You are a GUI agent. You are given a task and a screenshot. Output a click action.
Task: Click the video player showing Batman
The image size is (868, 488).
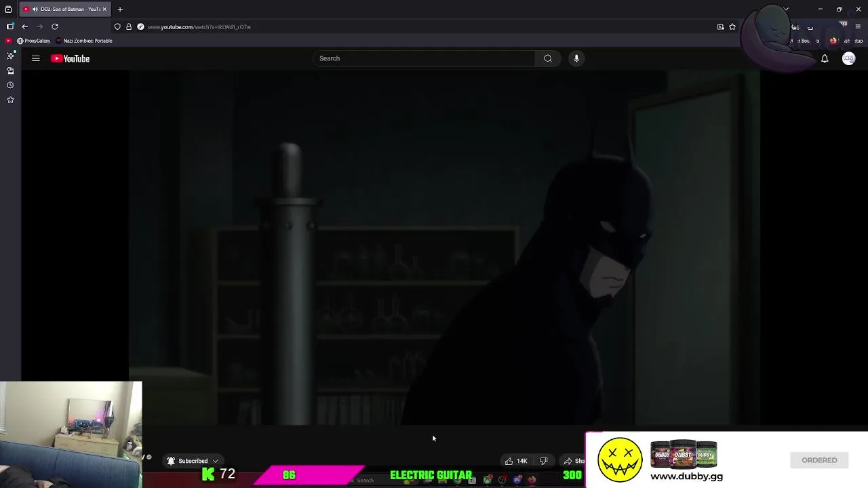[444, 248]
